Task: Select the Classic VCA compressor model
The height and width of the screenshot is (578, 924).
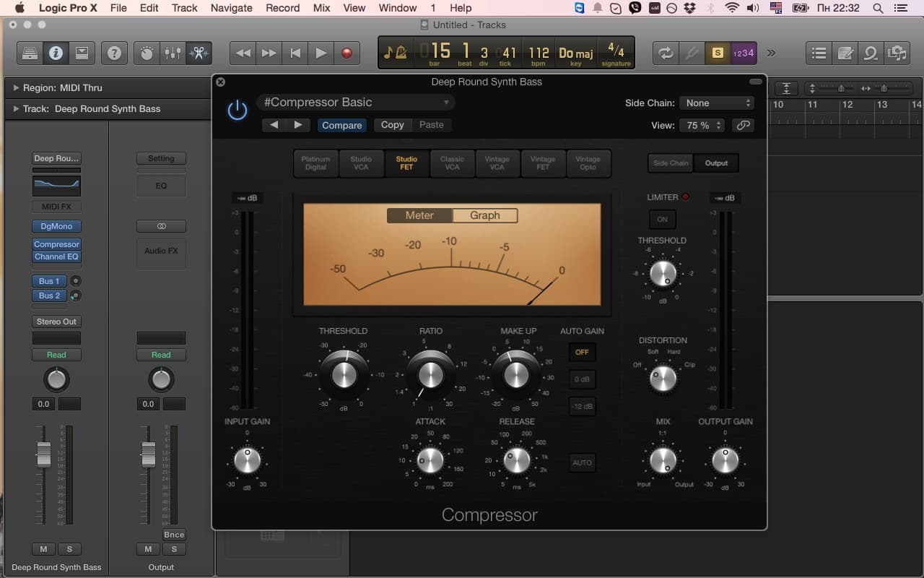Action: pos(452,163)
